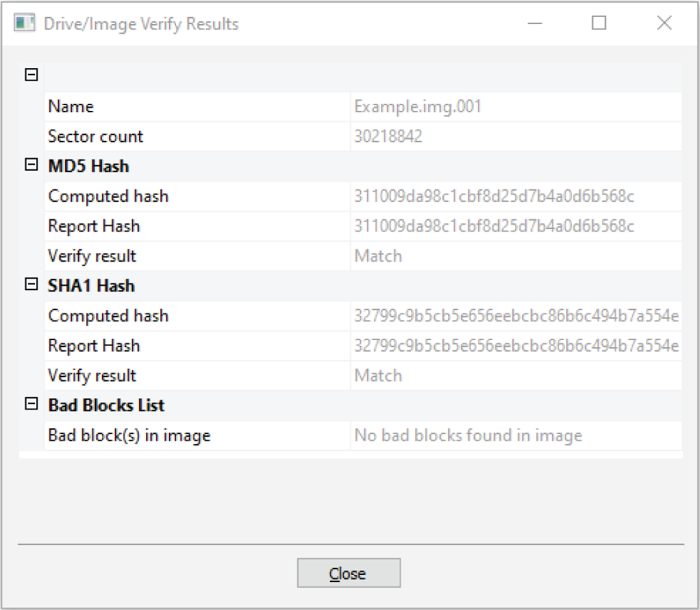Viewport: 700px width, 610px height.
Task: Close window with title bar X
Action: pos(664,23)
